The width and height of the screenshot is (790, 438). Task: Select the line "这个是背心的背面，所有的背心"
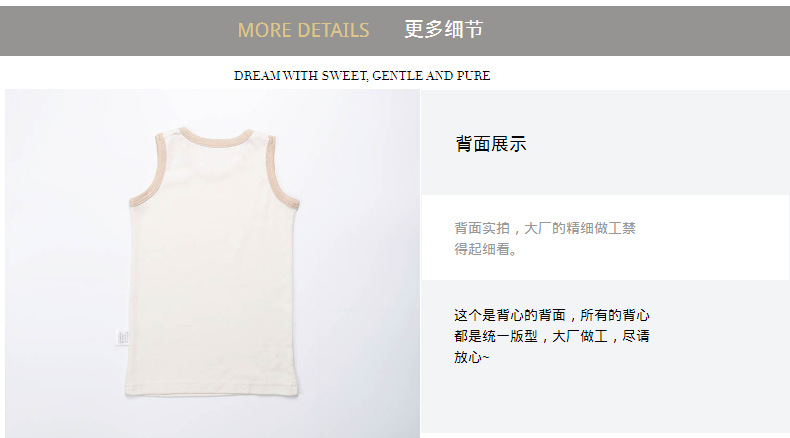[x=552, y=316]
